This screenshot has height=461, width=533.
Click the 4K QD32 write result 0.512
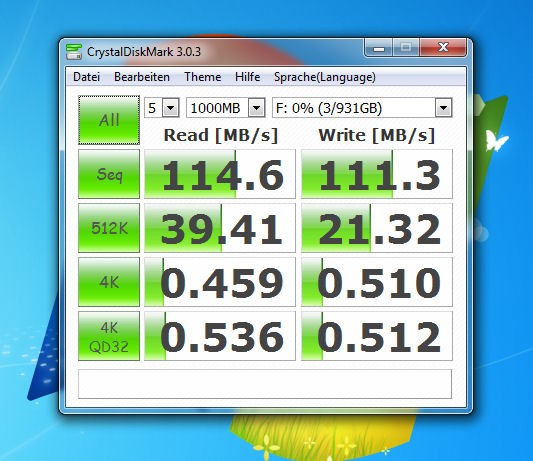pyautogui.click(x=377, y=336)
